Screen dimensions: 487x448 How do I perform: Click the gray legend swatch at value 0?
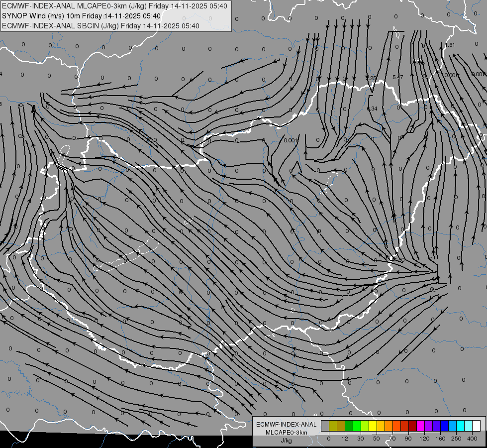[325, 426]
